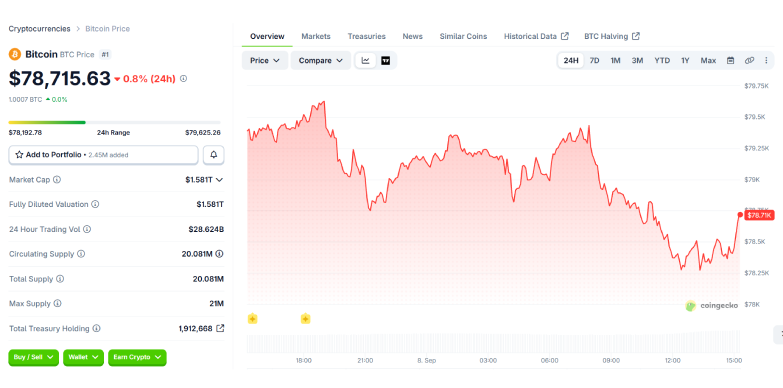Click Bitcoin Price breadcrumb
The image size is (783, 388).
[x=107, y=29]
